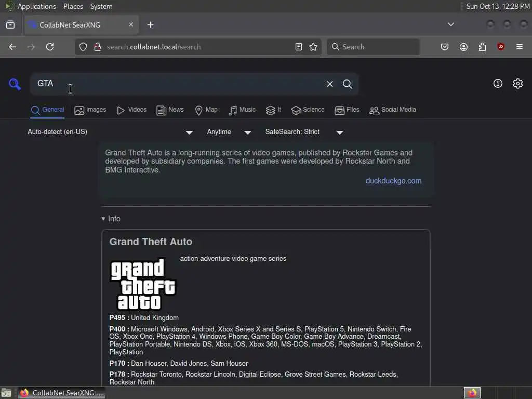532x399 pixels.
Task: List all tabs chevron
Action: 450,24
